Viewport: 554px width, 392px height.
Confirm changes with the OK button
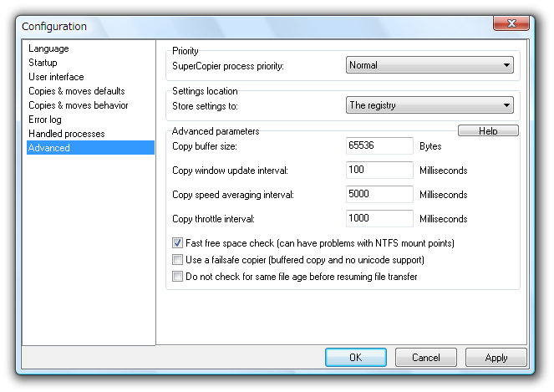click(x=356, y=358)
